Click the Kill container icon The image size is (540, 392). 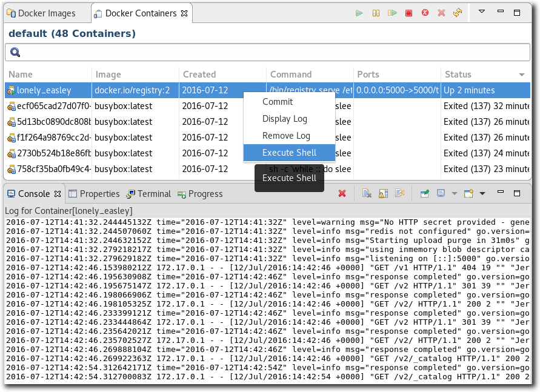coord(425,13)
